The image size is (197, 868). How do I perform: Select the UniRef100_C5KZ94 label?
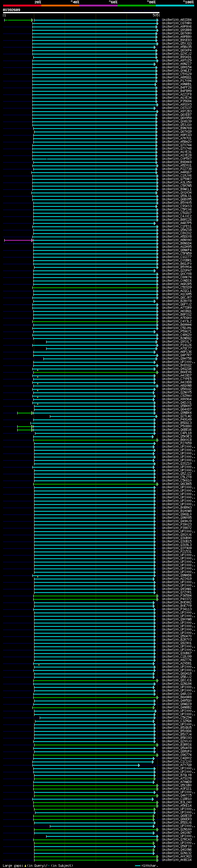tap(177, 717)
